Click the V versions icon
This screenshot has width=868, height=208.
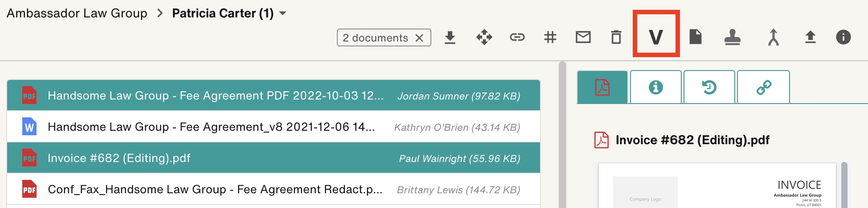(656, 37)
